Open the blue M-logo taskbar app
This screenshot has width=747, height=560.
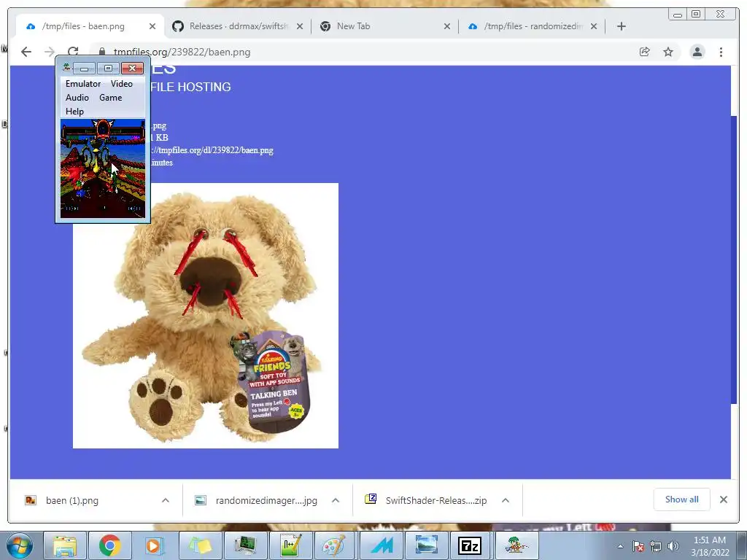coord(380,545)
